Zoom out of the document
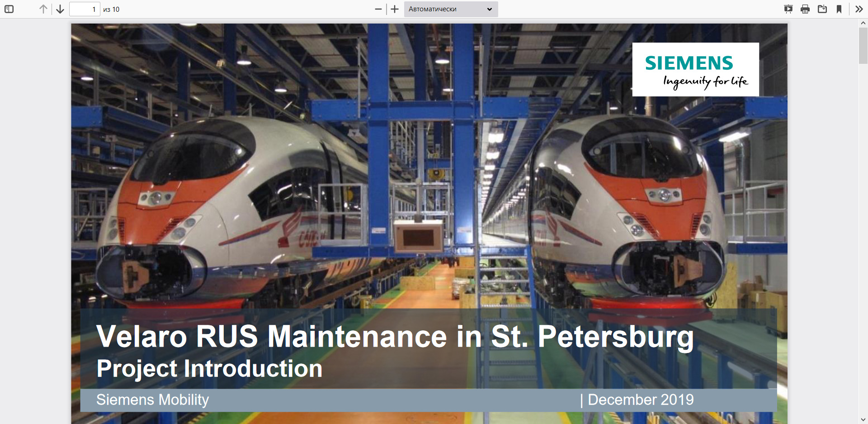Image resolution: width=868 pixels, height=424 pixels. (x=378, y=9)
